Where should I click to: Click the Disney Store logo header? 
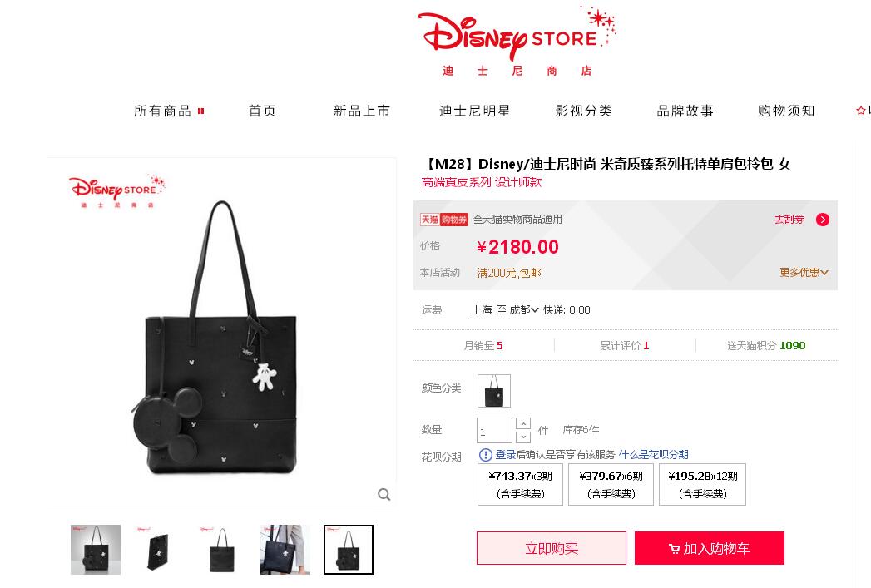coord(517,42)
